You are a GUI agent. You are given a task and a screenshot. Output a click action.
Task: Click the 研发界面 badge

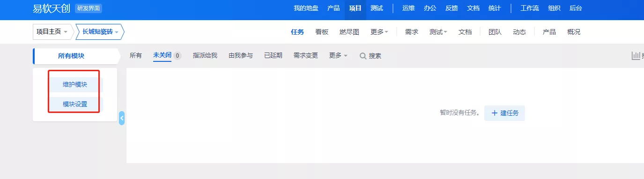click(x=89, y=8)
